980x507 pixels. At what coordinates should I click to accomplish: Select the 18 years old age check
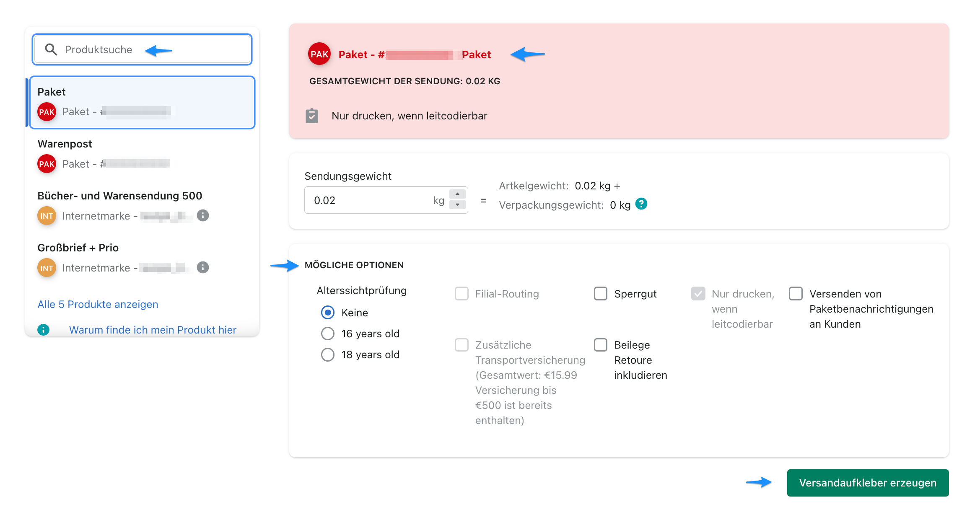[328, 354]
